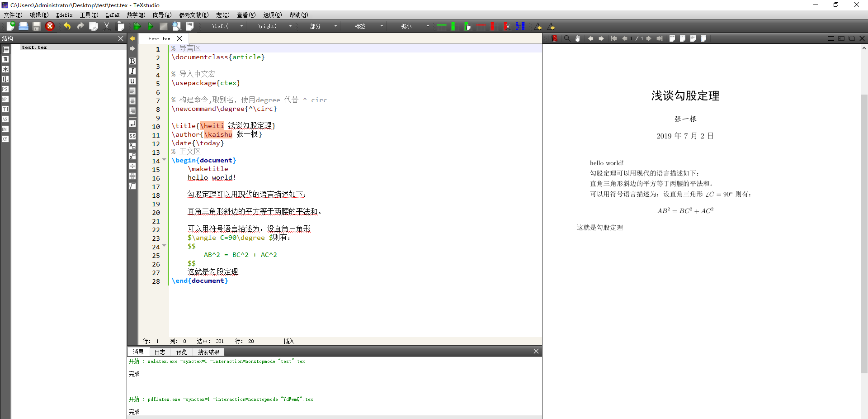
Task: Close the test.tex editor tab
Action: tap(179, 38)
